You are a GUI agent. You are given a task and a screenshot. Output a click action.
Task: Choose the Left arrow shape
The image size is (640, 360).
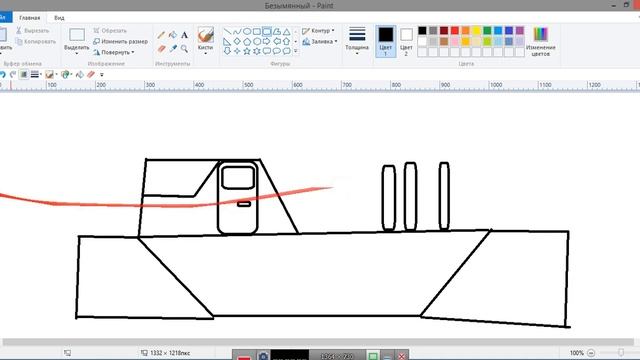tap(277, 41)
